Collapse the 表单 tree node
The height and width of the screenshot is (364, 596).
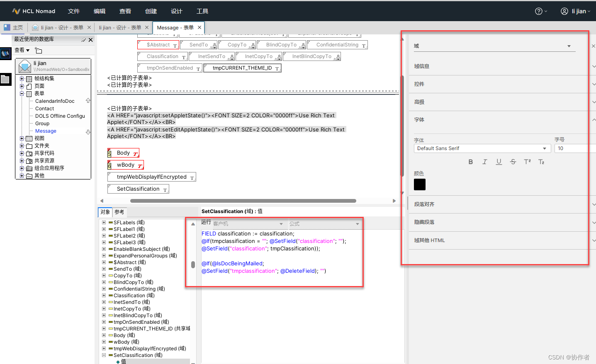(x=22, y=94)
